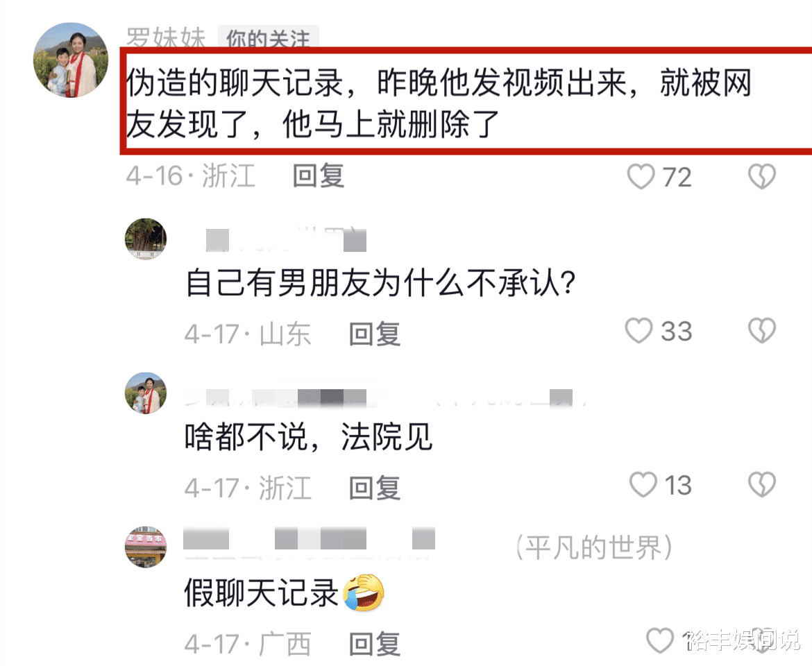Open the 平凡的世界 username label
812x666 pixels.
tap(594, 547)
